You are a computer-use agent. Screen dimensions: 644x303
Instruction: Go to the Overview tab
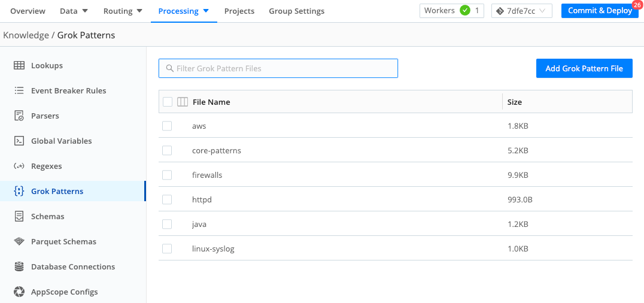[x=28, y=11]
